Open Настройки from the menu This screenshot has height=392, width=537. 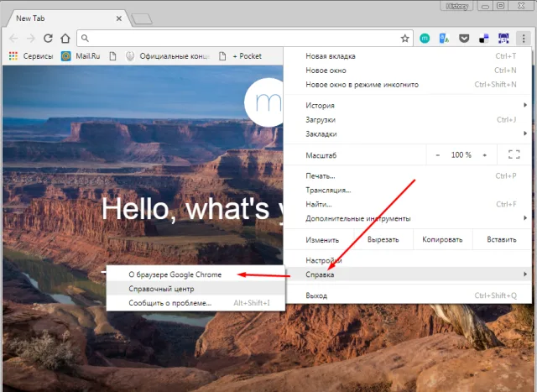click(408, 260)
